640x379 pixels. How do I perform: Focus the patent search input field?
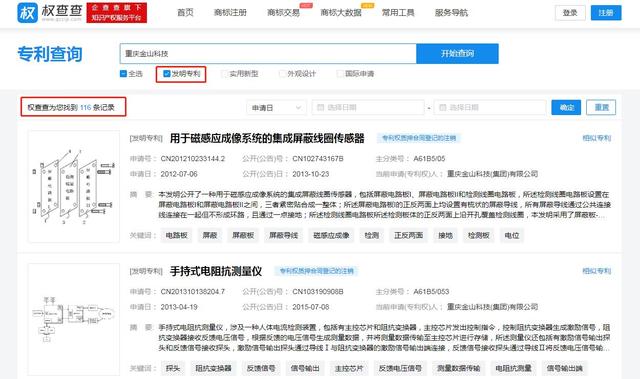click(268, 53)
